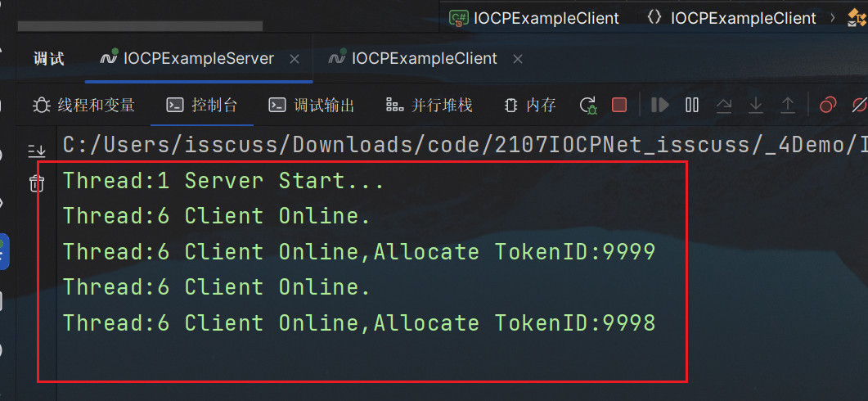
Task: View breakpoints with red circles icon
Action: click(828, 105)
